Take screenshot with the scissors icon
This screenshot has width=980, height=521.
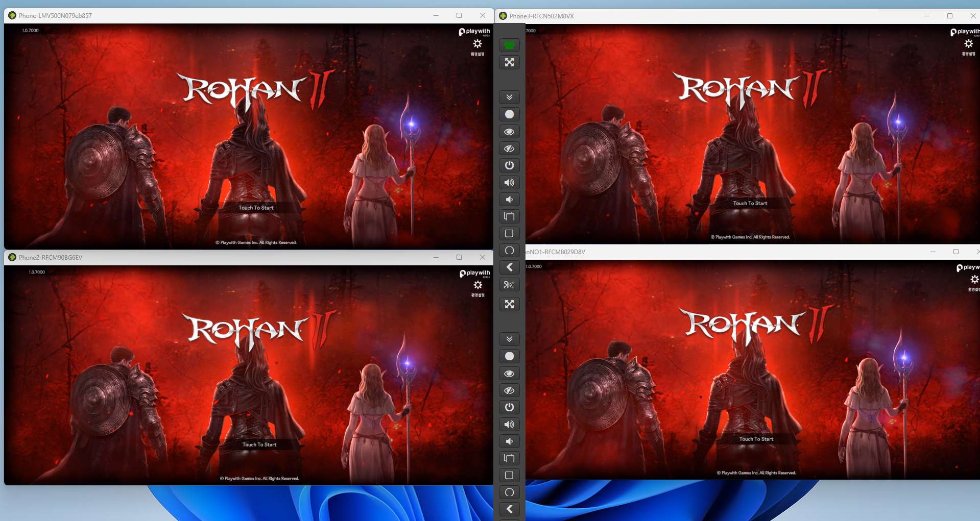[509, 285]
